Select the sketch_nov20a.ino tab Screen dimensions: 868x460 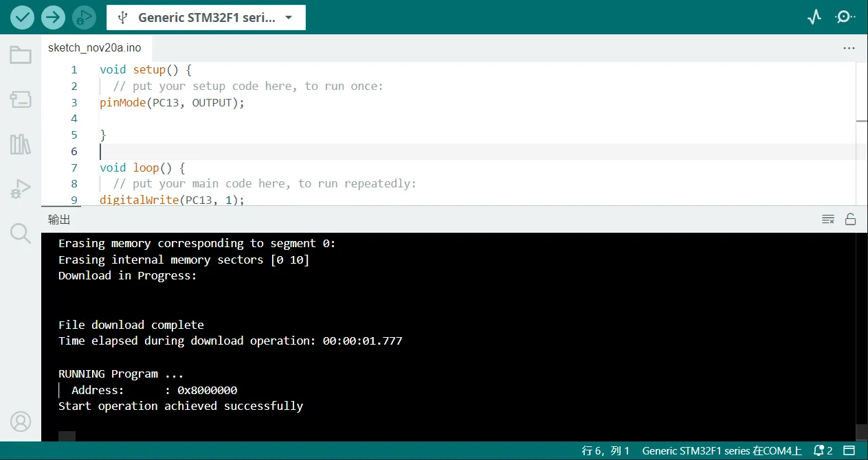click(x=95, y=48)
